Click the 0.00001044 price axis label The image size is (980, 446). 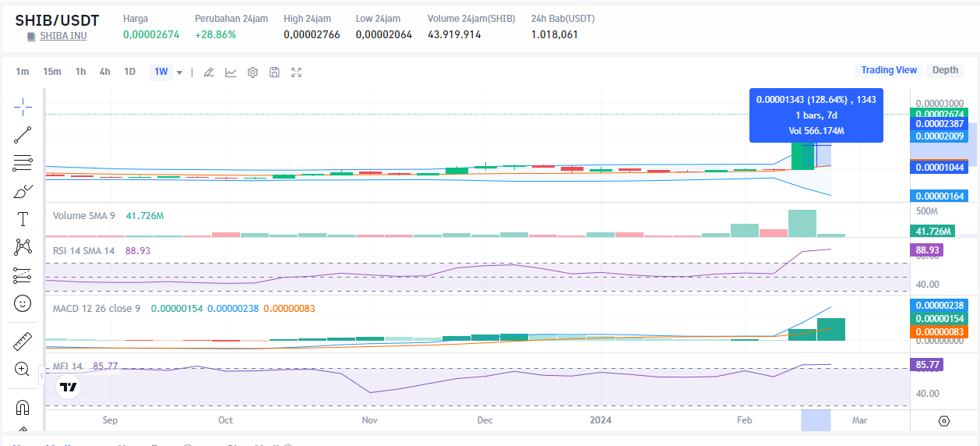[939, 168]
